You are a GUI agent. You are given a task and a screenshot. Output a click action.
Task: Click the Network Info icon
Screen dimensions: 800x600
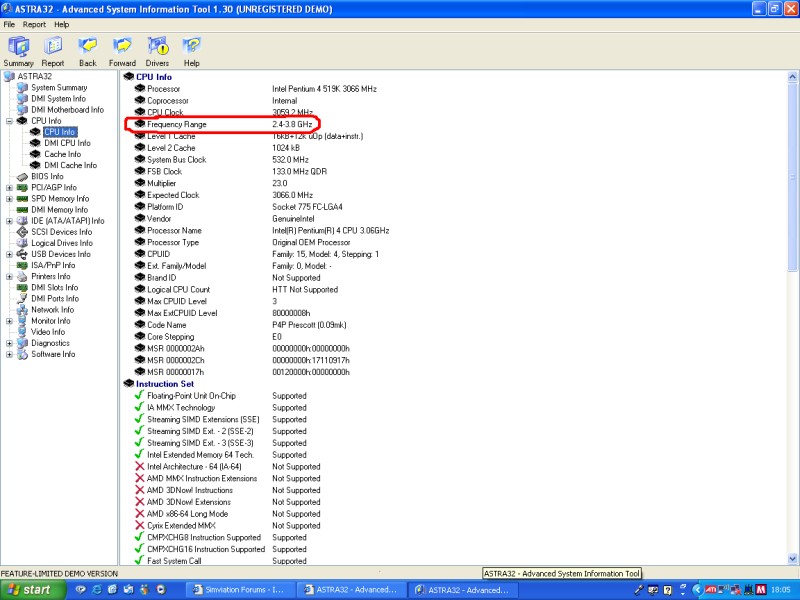(22, 310)
